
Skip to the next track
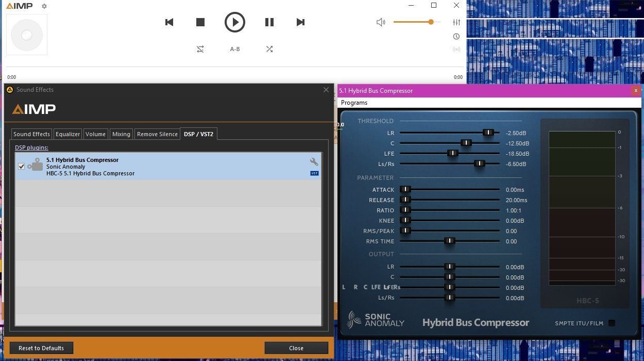click(x=300, y=22)
